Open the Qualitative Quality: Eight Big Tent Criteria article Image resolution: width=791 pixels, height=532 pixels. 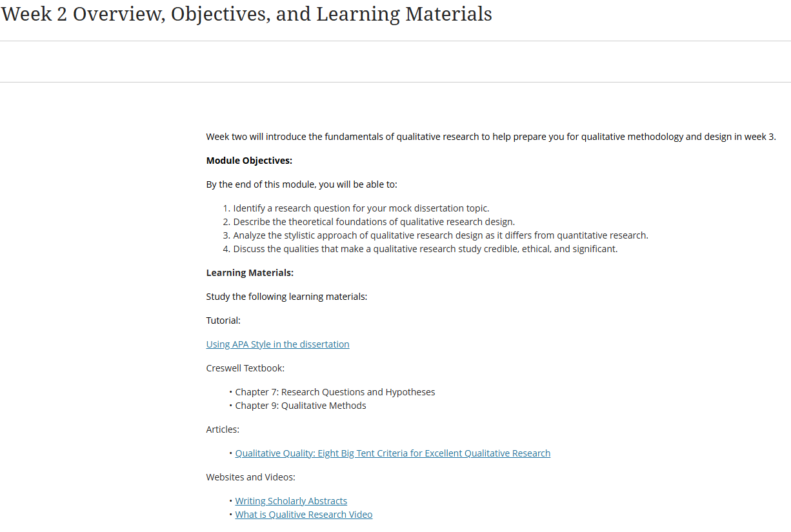point(393,453)
